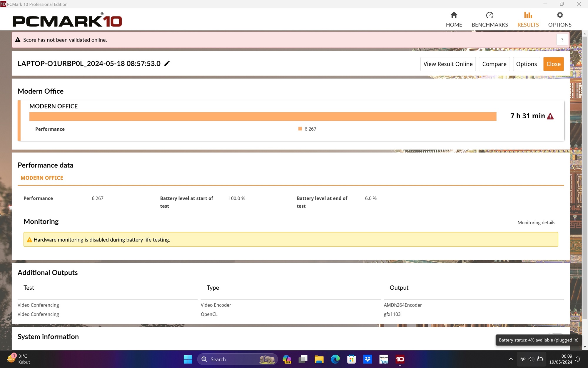Image resolution: width=588 pixels, height=368 pixels.
Task: Click the System information heading
Action: pos(48,336)
